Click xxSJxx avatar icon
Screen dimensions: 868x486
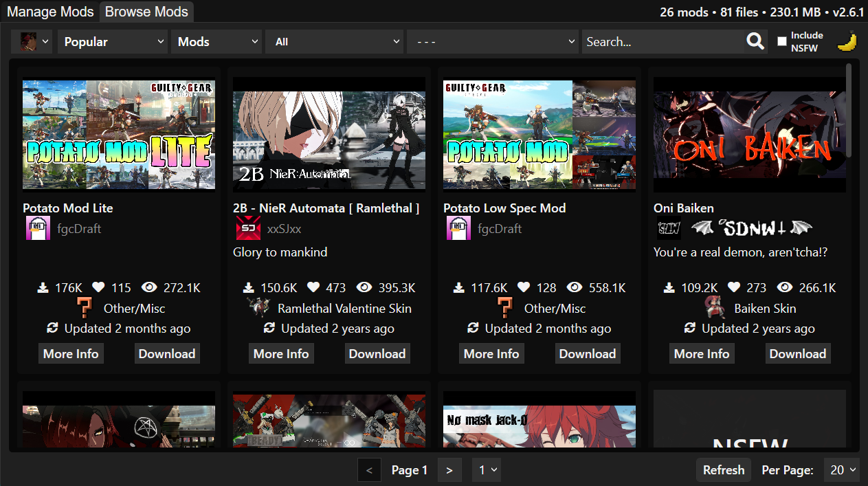[x=247, y=228]
